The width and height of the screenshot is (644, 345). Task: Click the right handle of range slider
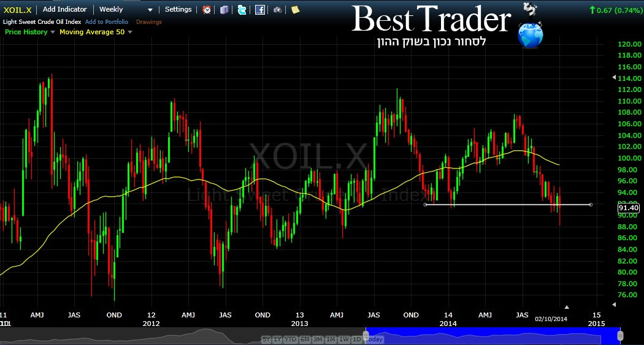tap(620, 336)
